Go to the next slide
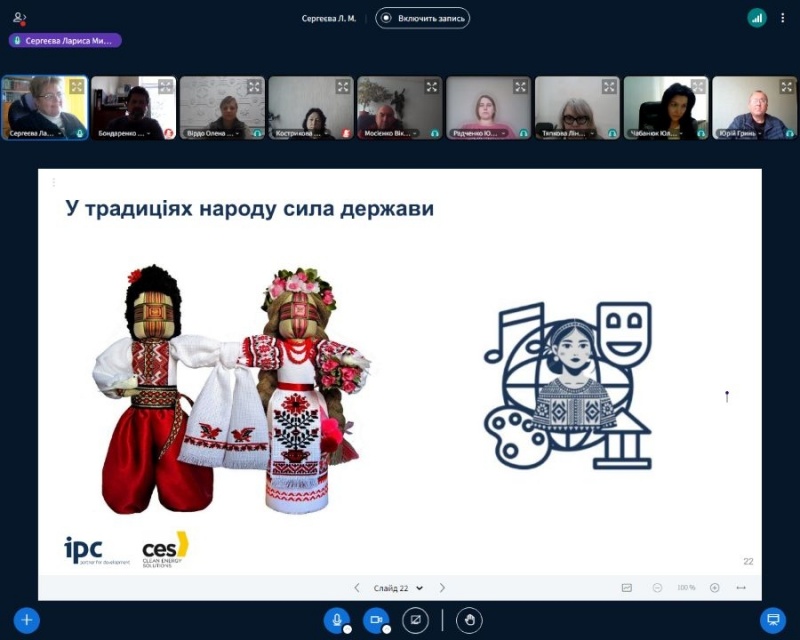800x640 pixels. tap(443, 588)
